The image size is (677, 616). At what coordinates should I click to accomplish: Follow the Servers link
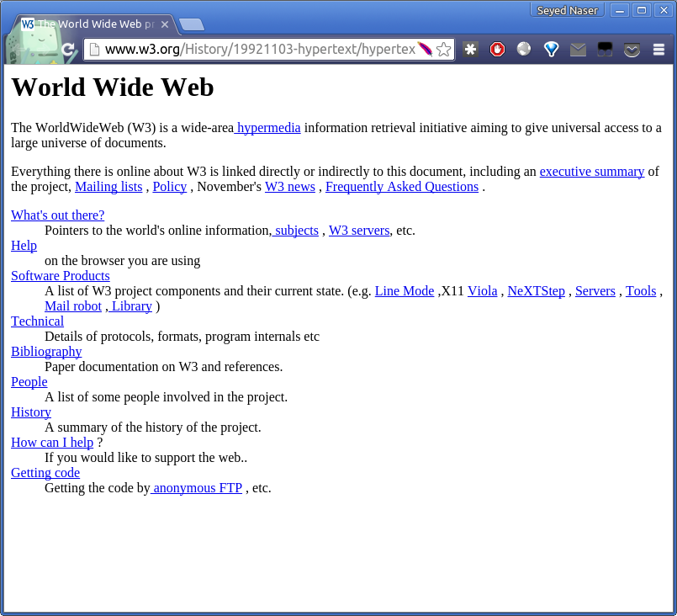point(595,291)
